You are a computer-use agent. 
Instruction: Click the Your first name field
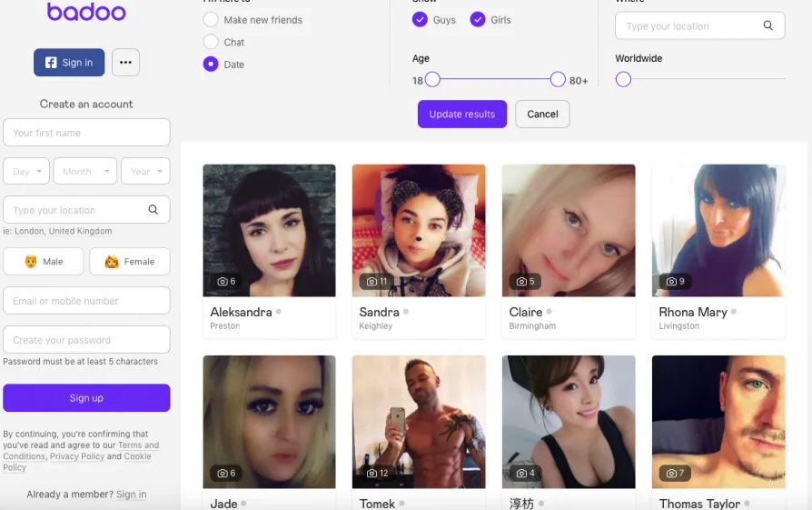(x=86, y=132)
